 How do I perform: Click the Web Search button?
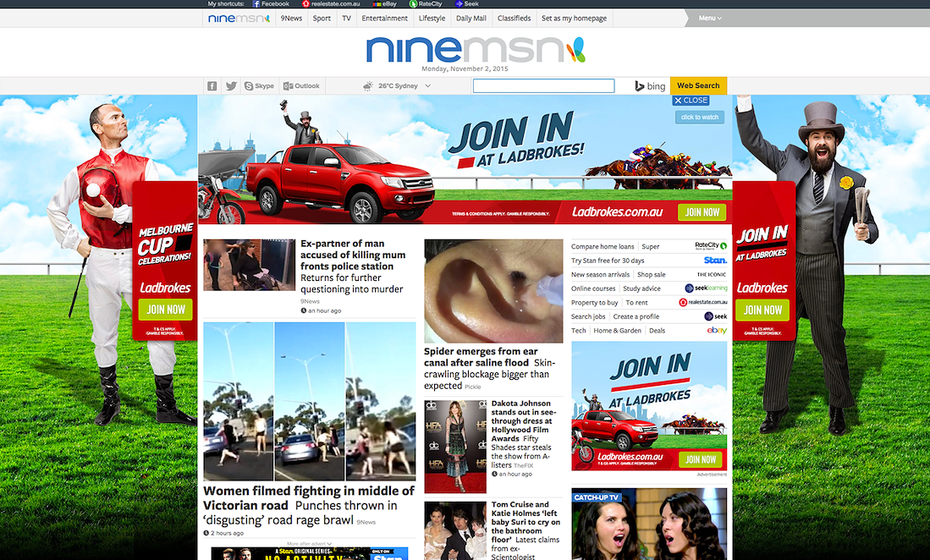tap(698, 85)
